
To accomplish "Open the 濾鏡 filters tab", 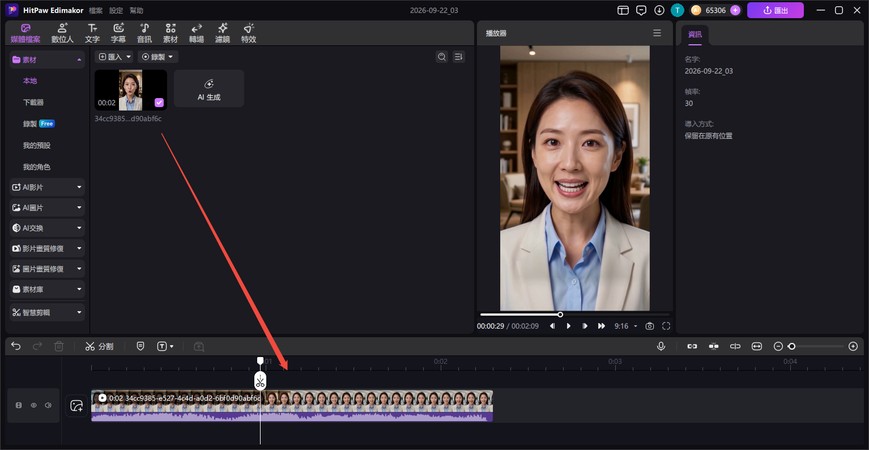I will tap(222, 33).
